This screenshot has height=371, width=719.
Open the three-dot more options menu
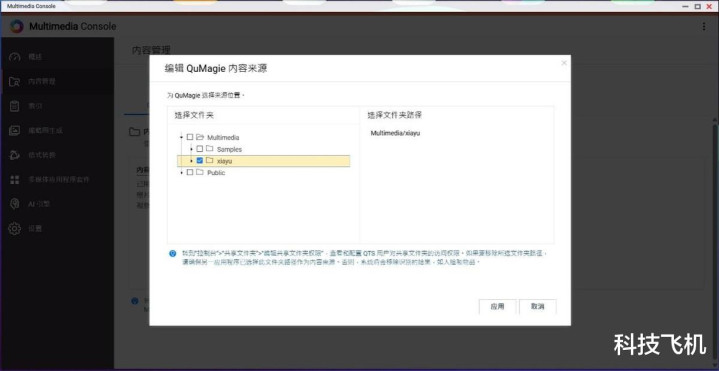click(x=704, y=27)
